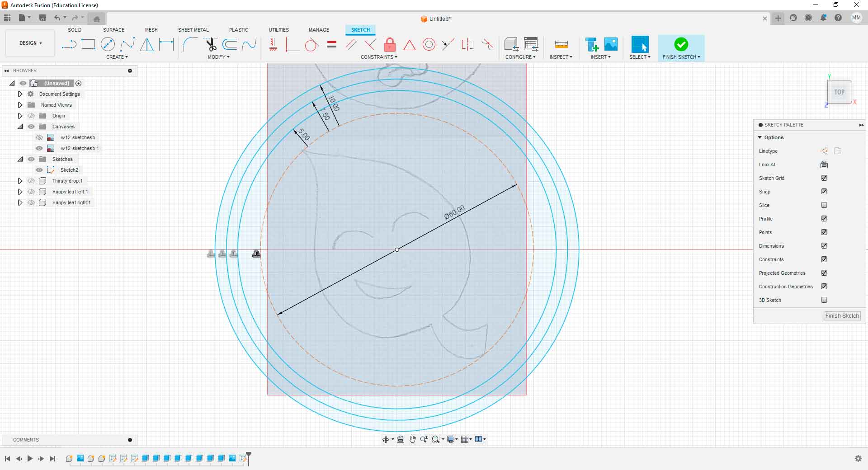This screenshot has width=868, height=470.
Task: Select the w12-sketchesb 1 canvas item
Action: click(x=80, y=148)
